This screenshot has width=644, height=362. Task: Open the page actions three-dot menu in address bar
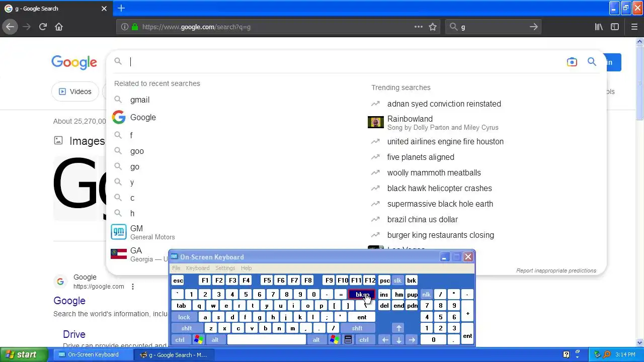click(419, 27)
